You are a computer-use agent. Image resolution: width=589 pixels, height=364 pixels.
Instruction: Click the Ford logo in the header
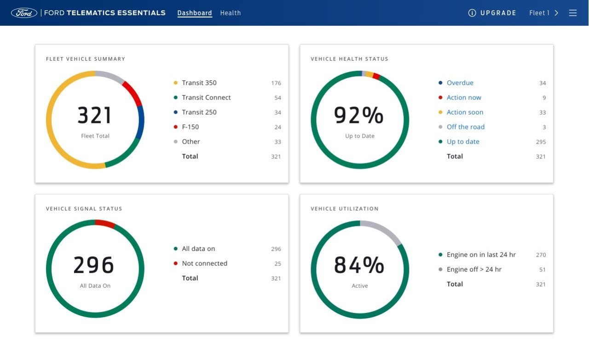point(23,12)
